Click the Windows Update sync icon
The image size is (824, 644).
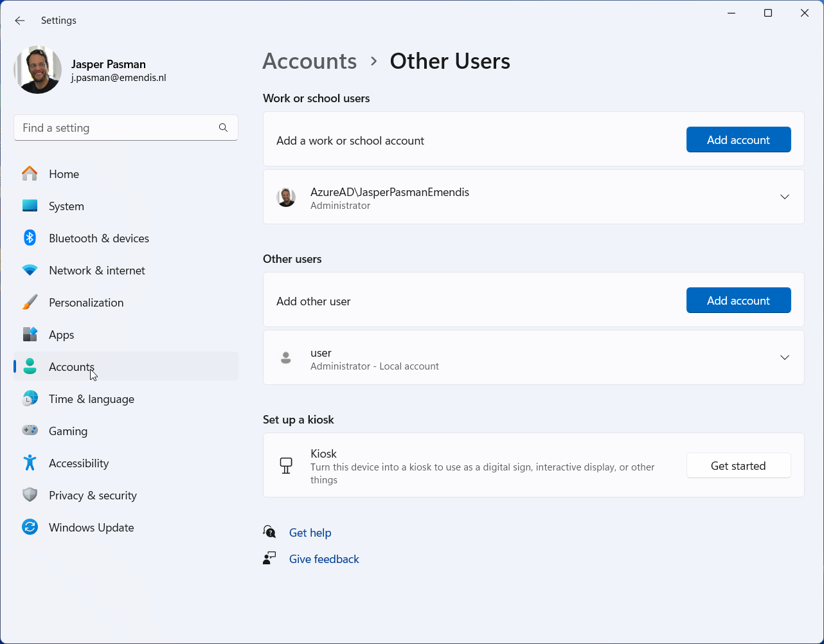30,528
